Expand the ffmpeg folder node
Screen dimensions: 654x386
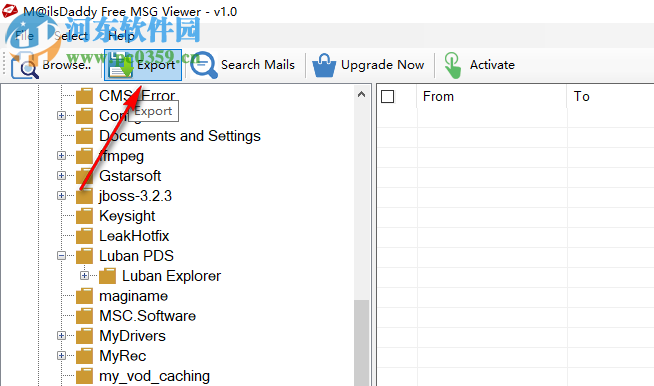coord(61,156)
